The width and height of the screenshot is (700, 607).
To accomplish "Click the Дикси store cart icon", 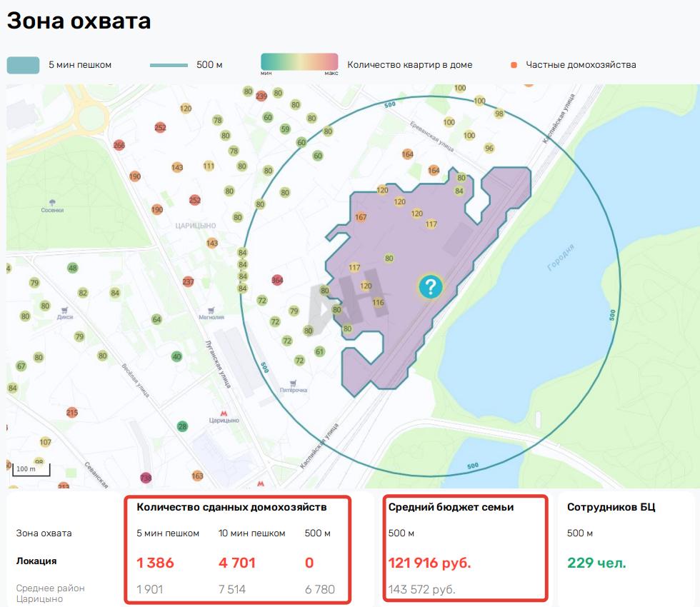I will (66, 310).
